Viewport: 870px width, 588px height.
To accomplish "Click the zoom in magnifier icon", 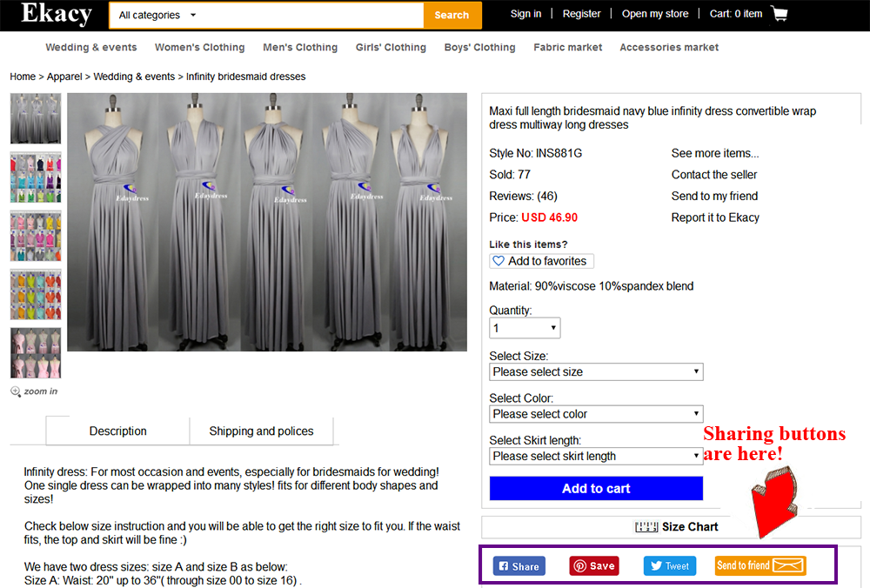I will [x=16, y=391].
